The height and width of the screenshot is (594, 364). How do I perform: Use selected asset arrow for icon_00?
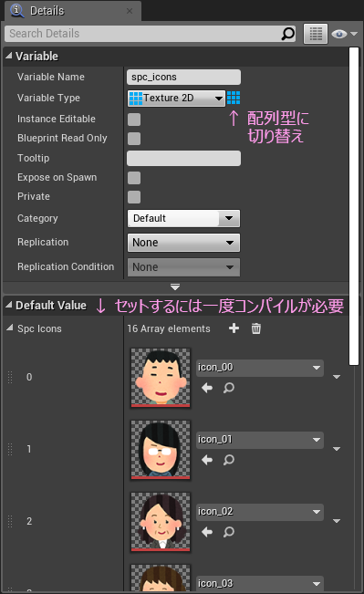click(207, 388)
